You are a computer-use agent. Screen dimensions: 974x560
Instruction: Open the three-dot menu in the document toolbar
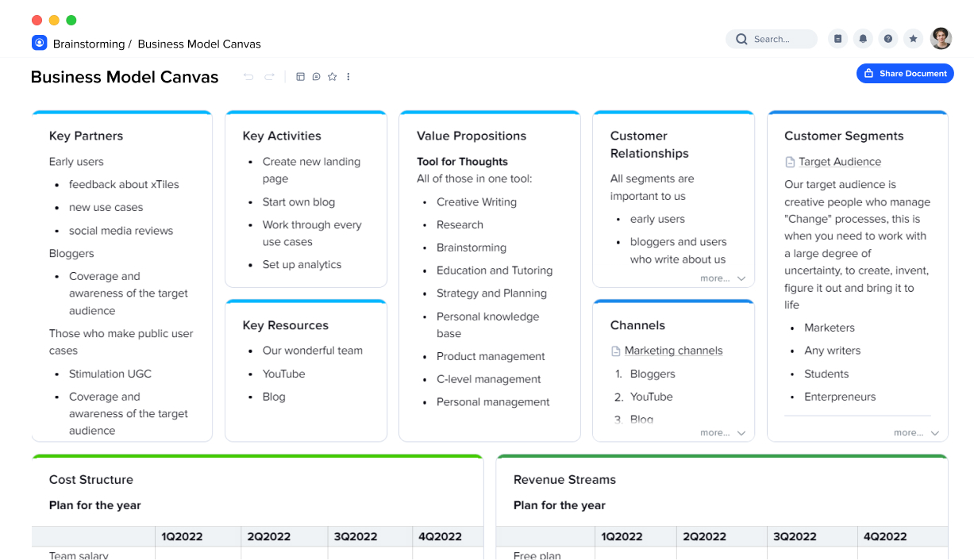point(348,76)
